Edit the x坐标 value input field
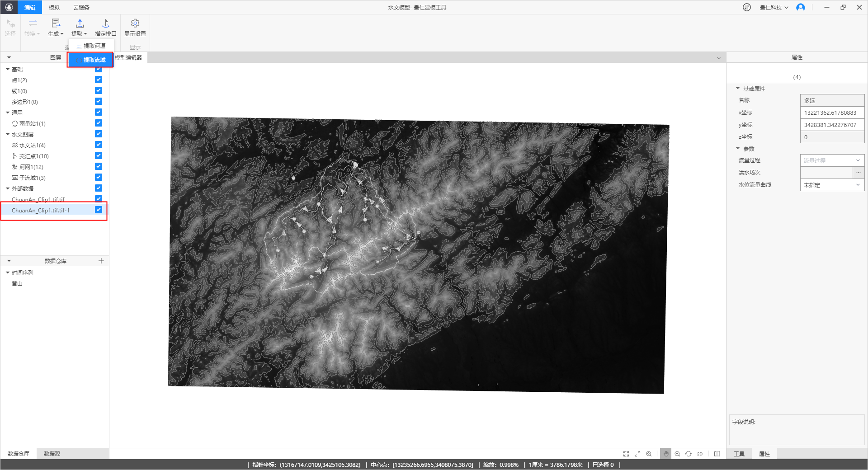Image resolution: width=868 pixels, height=470 pixels. pyautogui.click(x=832, y=112)
